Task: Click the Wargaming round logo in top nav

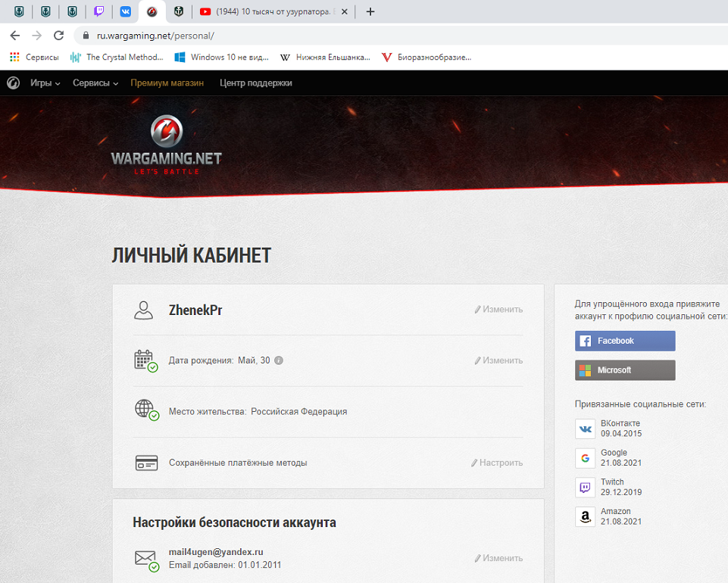Action: pos(13,83)
